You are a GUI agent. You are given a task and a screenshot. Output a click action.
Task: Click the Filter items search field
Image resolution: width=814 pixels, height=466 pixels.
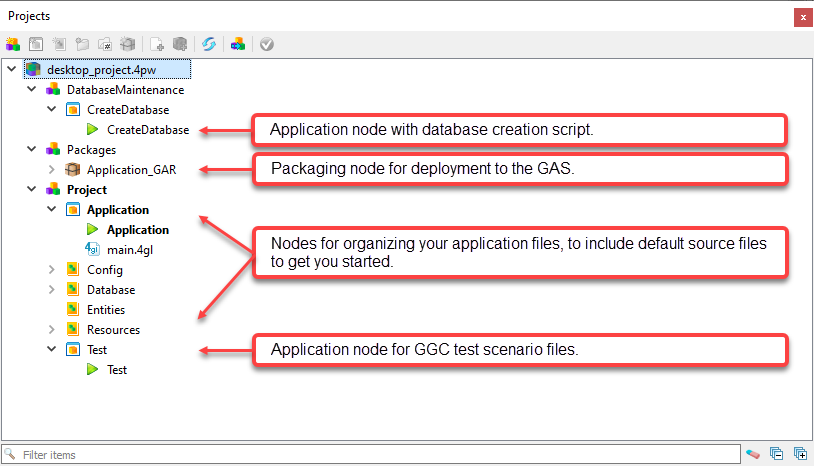370,455
